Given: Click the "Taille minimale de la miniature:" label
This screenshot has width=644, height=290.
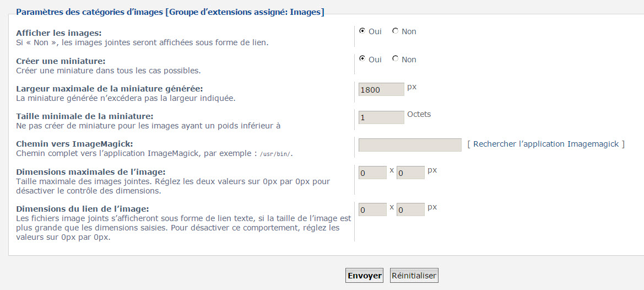Looking at the screenshot, I should tap(84, 116).
